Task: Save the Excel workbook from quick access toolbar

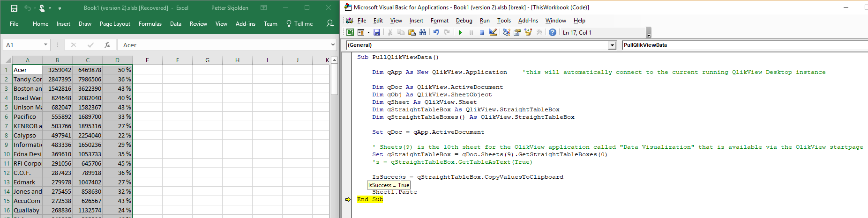Action: 14,8
